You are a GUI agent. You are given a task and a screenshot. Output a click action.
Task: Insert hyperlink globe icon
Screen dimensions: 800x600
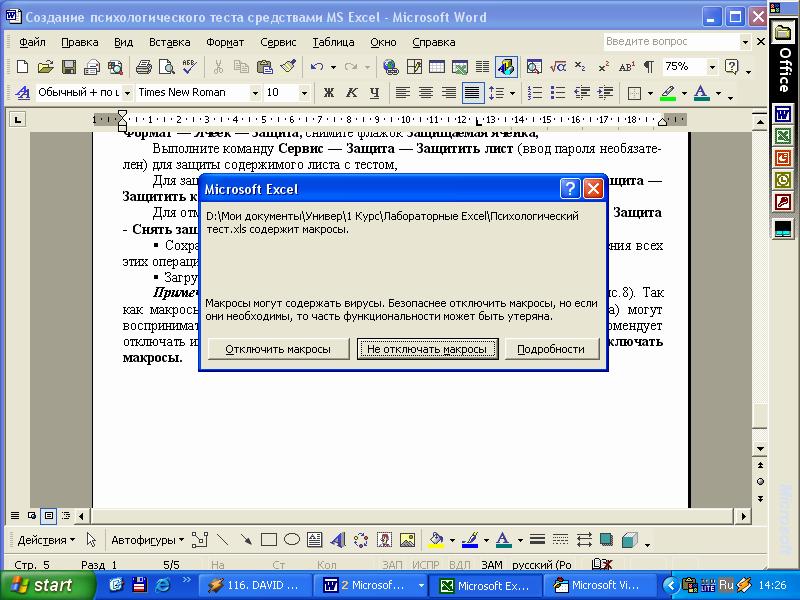390,67
